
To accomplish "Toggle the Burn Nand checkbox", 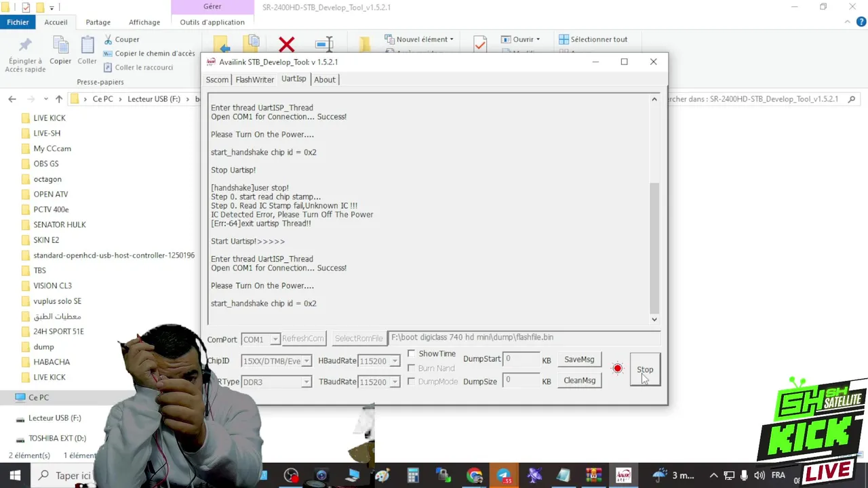I will click(411, 368).
